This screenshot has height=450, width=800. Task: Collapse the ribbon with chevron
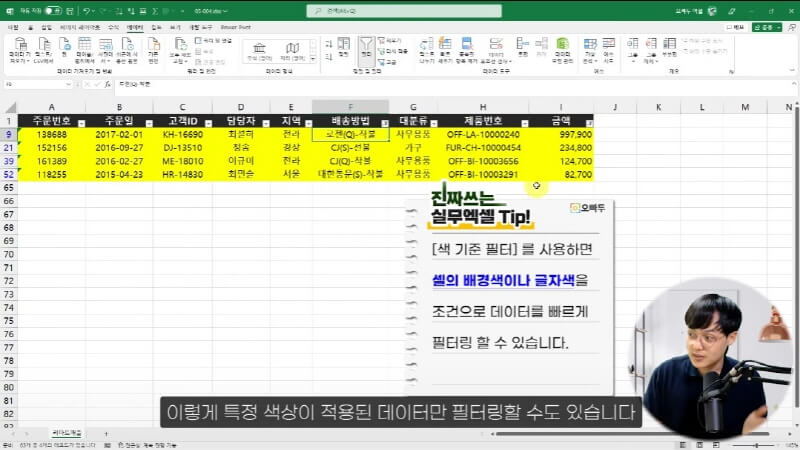click(x=791, y=70)
